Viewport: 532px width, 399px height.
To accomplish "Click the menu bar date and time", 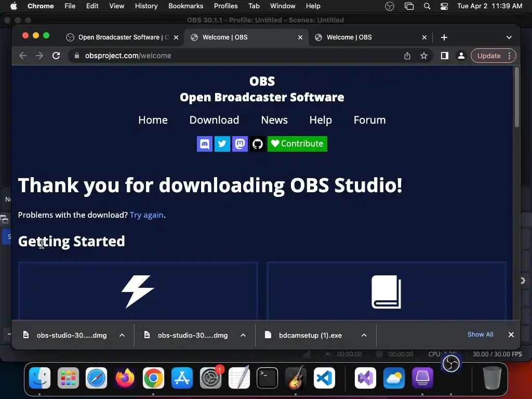I will (489, 6).
